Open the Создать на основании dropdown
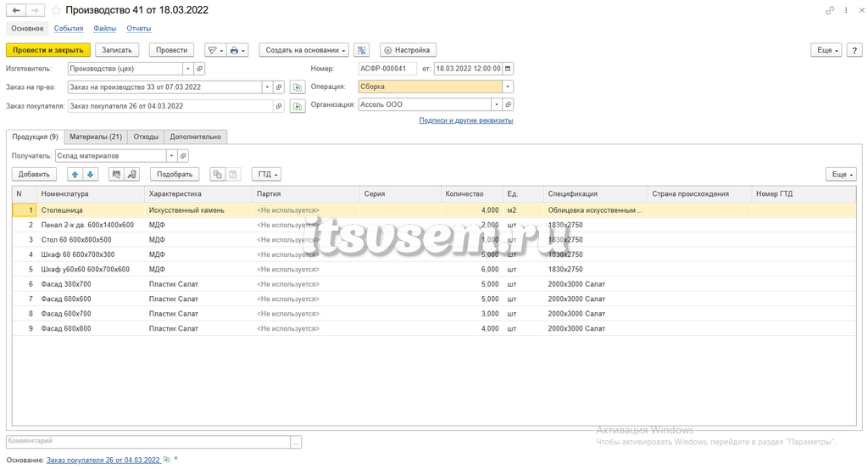868x469 pixels. (304, 50)
